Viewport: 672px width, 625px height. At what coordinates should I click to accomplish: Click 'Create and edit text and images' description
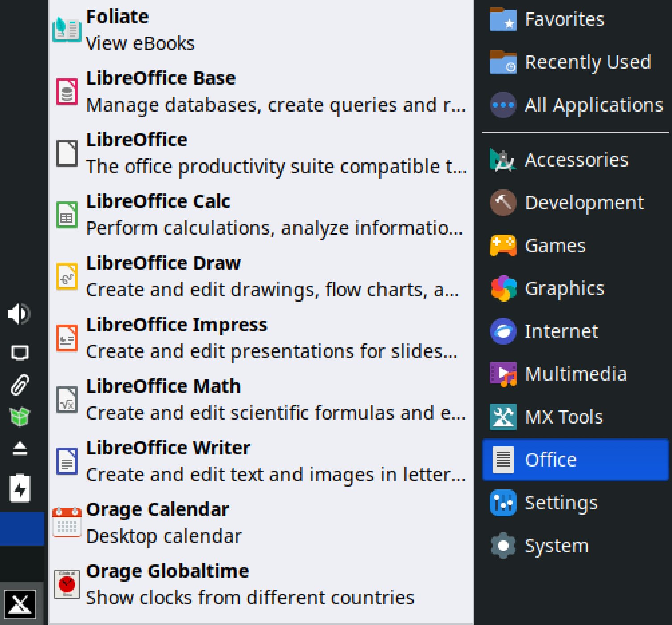(x=276, y=475)
